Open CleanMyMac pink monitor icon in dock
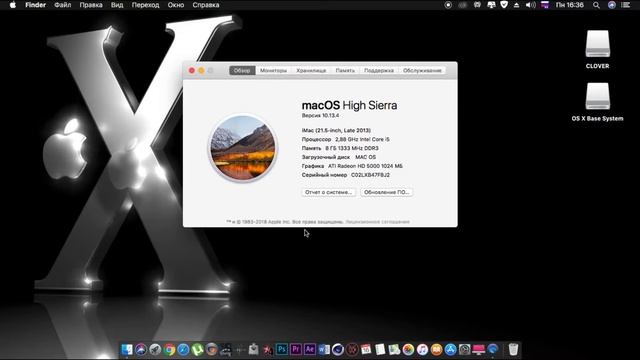The width and height of the screenshot is (640, 360). pos(479,349)
